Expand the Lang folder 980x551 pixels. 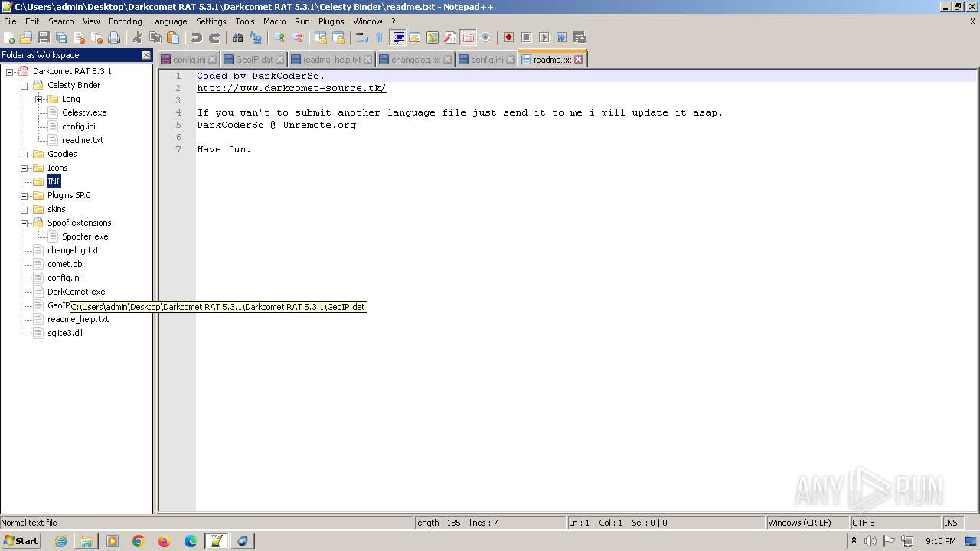pyautogui.click(x=38, y=99)
